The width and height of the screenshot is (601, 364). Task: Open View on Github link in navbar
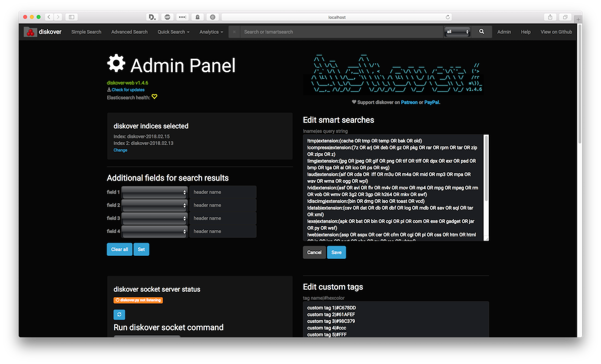coord(556,32)
